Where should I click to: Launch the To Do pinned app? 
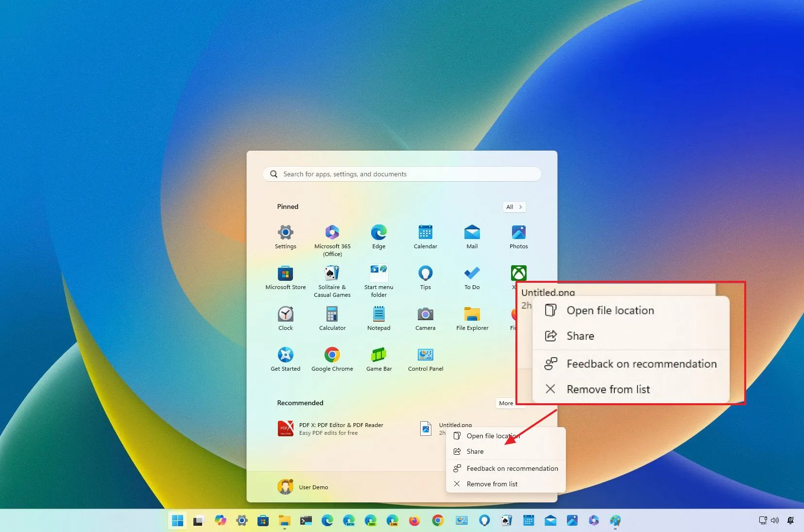click(472, 278)
